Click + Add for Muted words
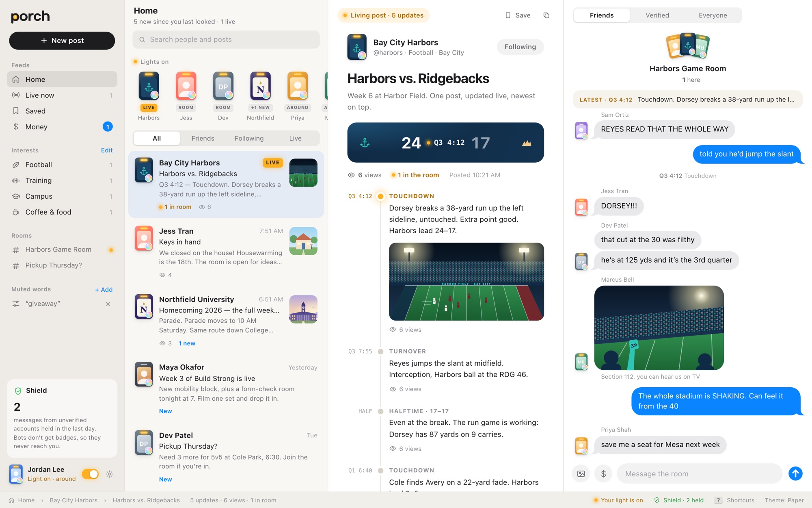 pos(104,290)
